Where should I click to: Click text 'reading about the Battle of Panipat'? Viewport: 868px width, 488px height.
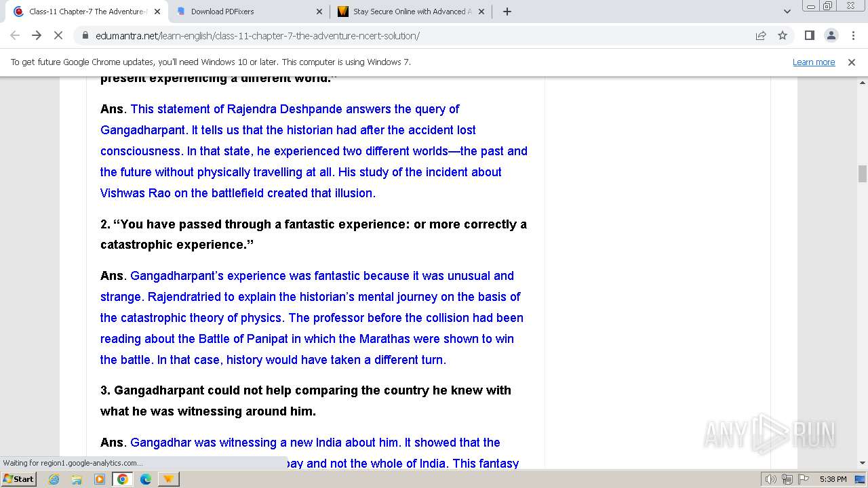point(194,339)
